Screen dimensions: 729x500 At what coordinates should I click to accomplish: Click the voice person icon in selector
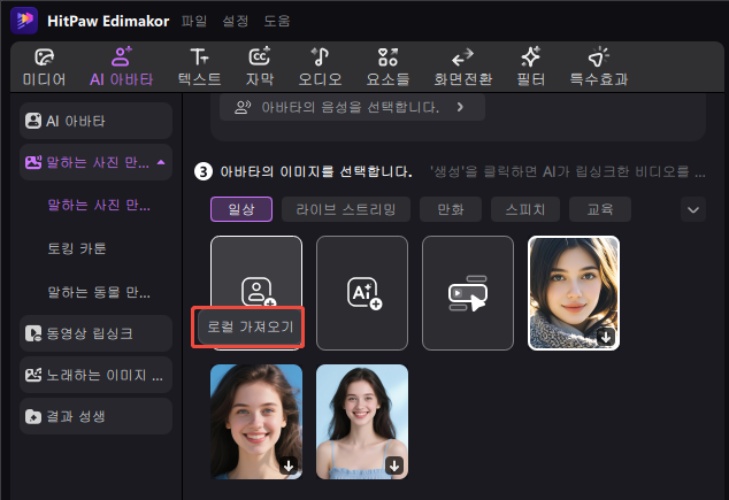coord(243,107)
